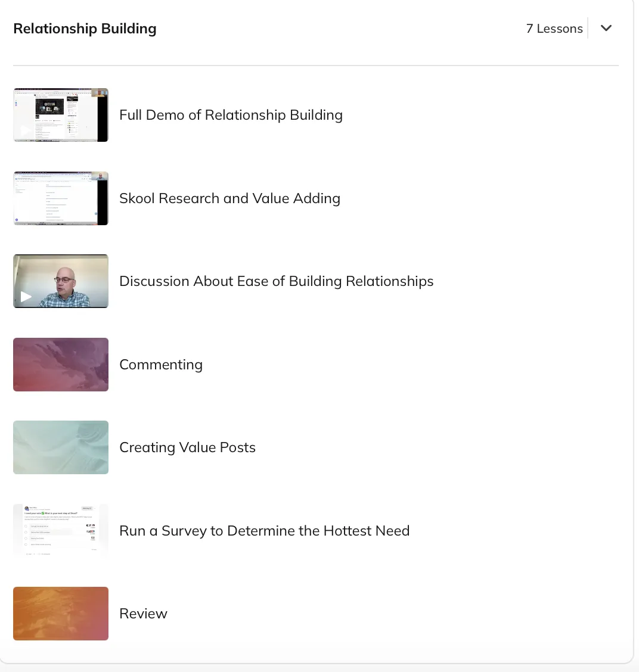Select Discussion About Ease of Building Relationships
The height and width of the screenshot is (672, 639).
pyautogui.click(x=276, y=281)
